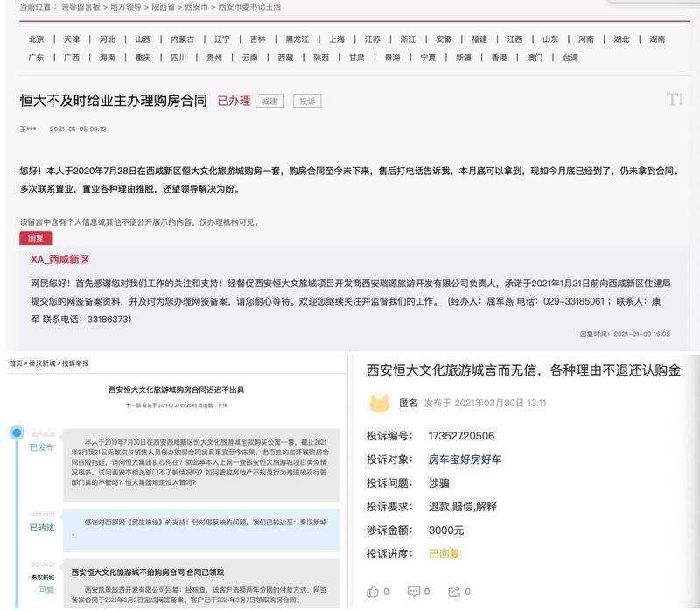
Task: Pick 甘肃 in the region list
Action: coord(357,58)
